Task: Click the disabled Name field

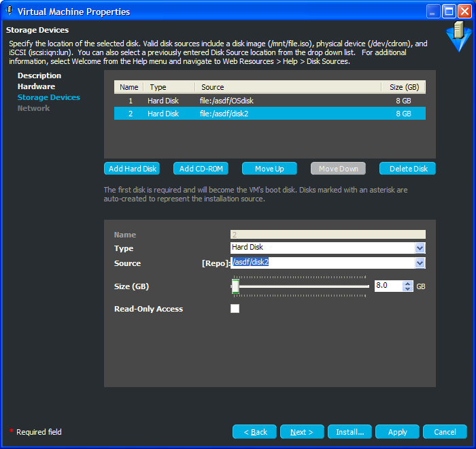Action: tap(328, 234)
